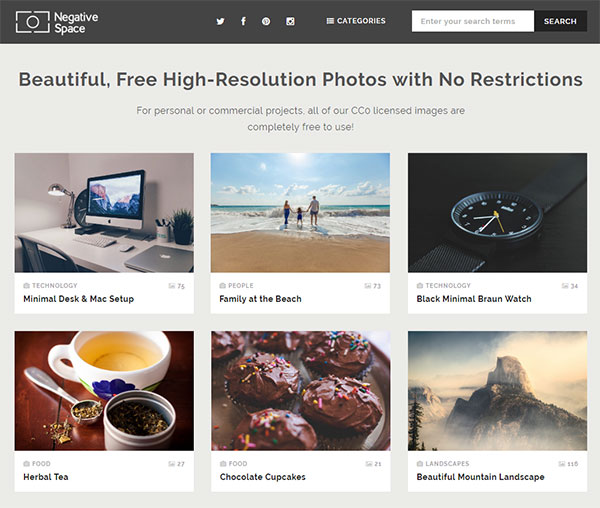Click the Chocolate Cupcakes title link

click(262, 477)
